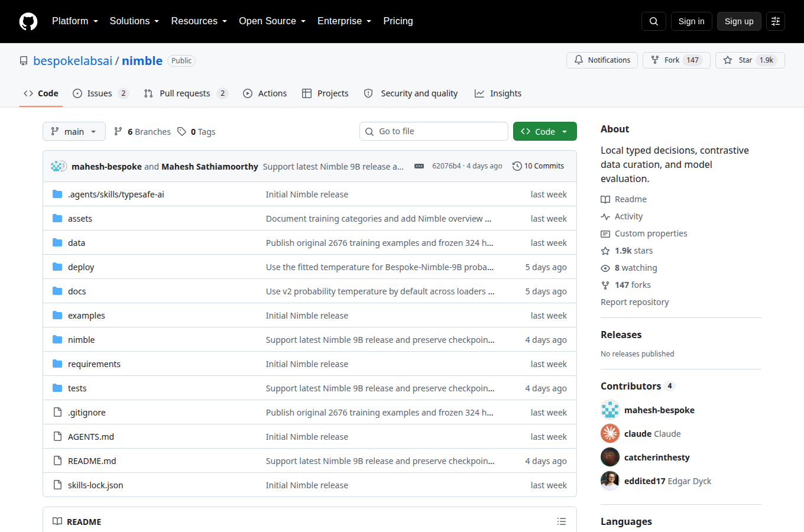The image size is (804, 532).
Task: Open the appearance settings icon button
Action: point(776,21)
